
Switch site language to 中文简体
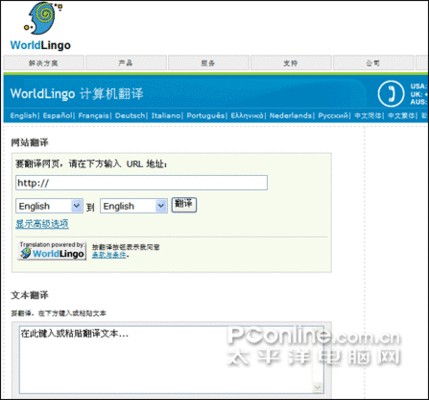click(368, 116)
